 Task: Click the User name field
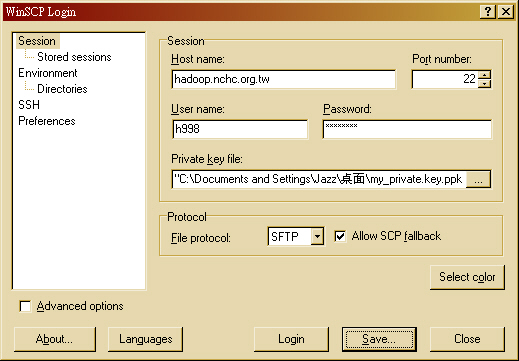point(240,129)
